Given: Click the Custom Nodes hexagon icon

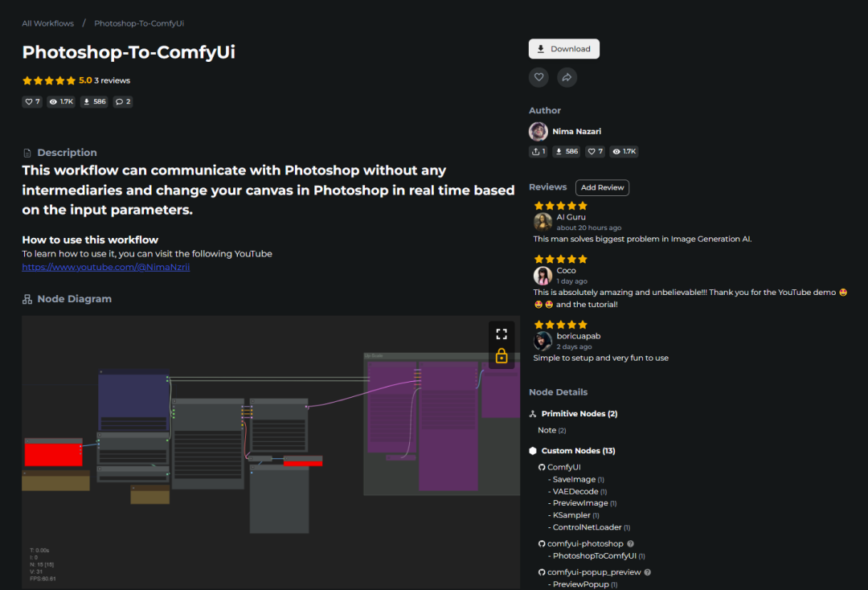Looking at the screenshot, I should 533,450.
